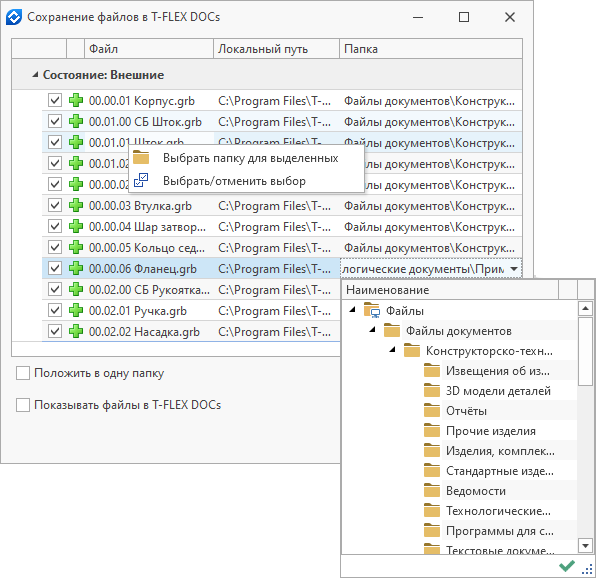Collapse the Файлы документов tree node

[x=373, y=331]
